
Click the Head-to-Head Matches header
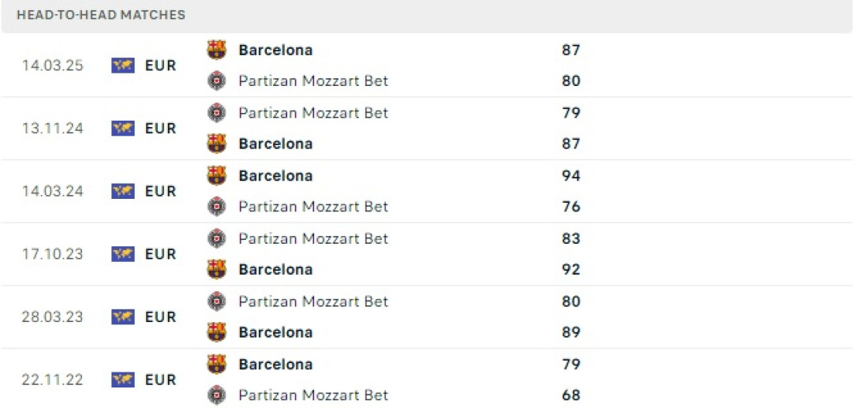(101, 15)
